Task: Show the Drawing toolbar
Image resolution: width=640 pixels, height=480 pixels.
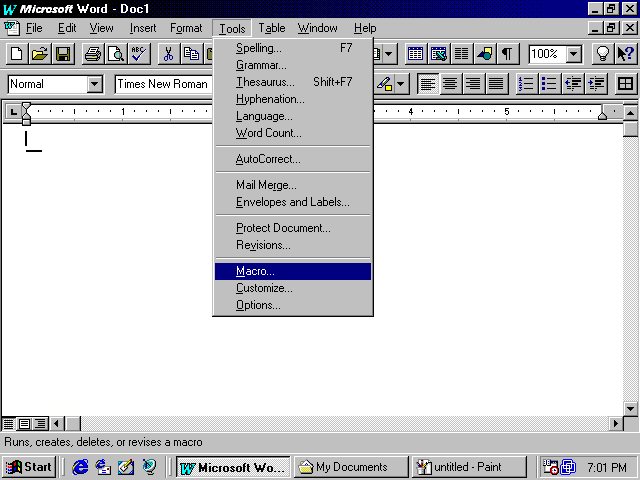Action: click(485, 54)
